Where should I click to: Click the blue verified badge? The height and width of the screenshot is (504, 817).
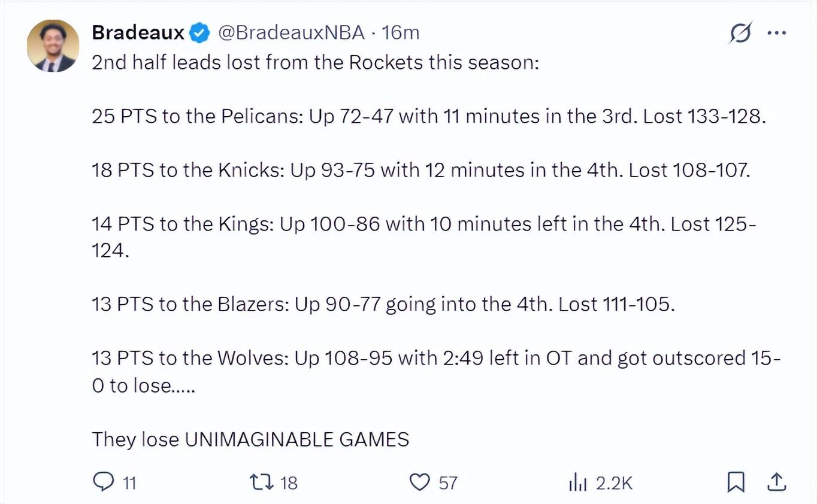tap(199, 33)
